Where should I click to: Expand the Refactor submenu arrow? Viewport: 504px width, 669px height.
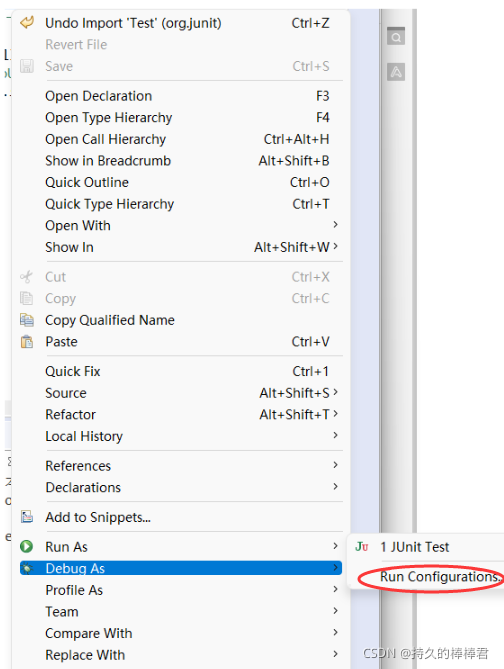click(x=335, y=413)
